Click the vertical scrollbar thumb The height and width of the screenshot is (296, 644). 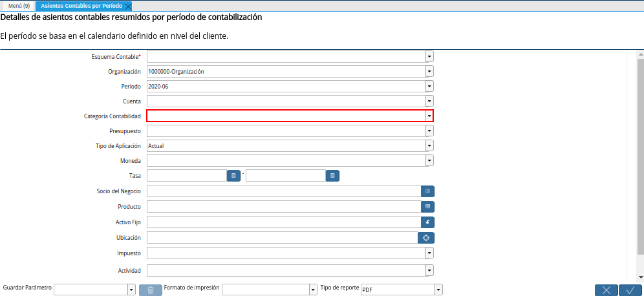tap(640, 156)
